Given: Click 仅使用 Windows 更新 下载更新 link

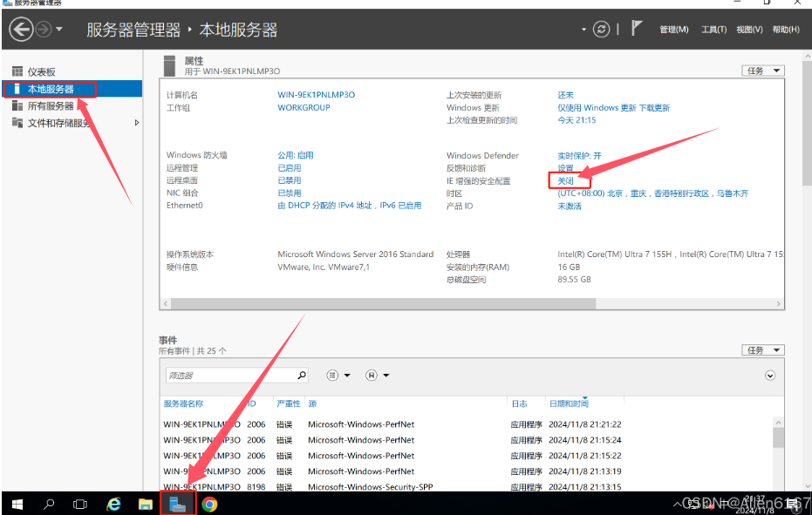Looking at the screenshot, I should [x=614, y=108].
